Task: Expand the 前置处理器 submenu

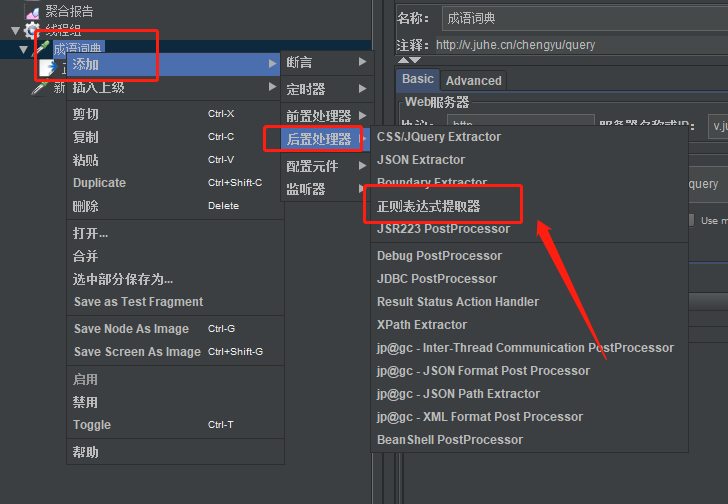Action: [x=327, y=116]
